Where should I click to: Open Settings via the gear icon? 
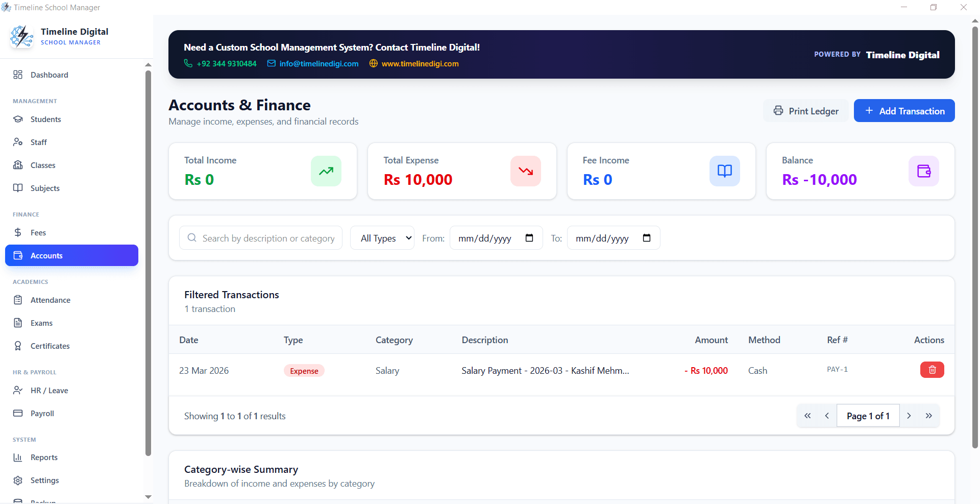click(x=18, y=480)
